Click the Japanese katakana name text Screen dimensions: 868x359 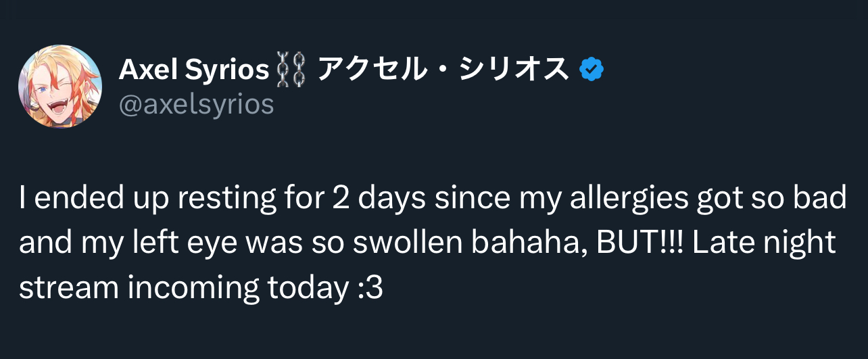tap(443, 69)
